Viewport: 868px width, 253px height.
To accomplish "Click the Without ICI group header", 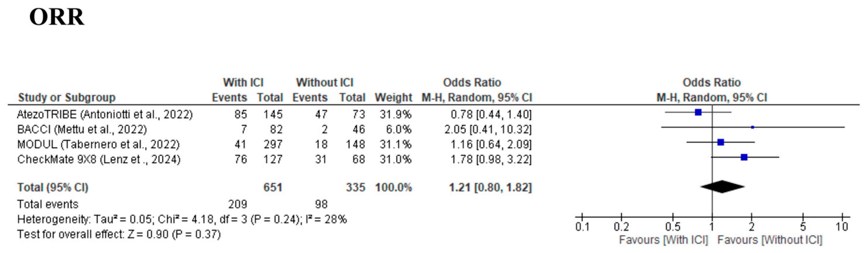I will (325, 83).
